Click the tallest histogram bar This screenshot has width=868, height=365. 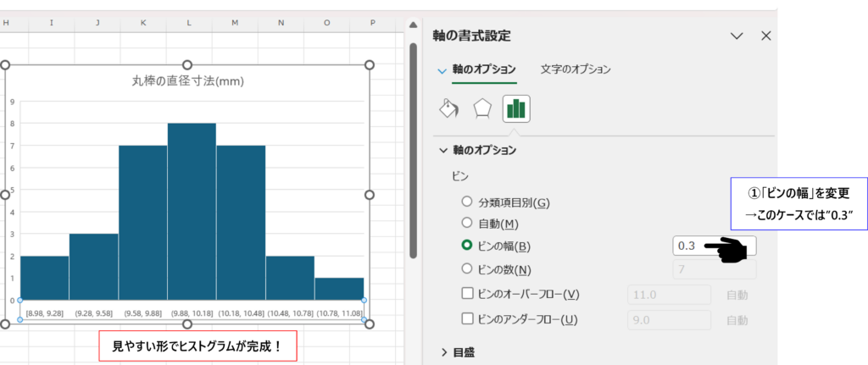pos(191,212)
